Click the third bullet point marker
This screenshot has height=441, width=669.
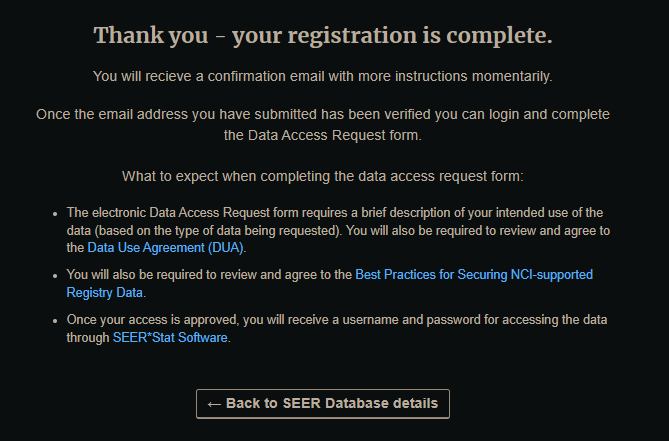55,321
